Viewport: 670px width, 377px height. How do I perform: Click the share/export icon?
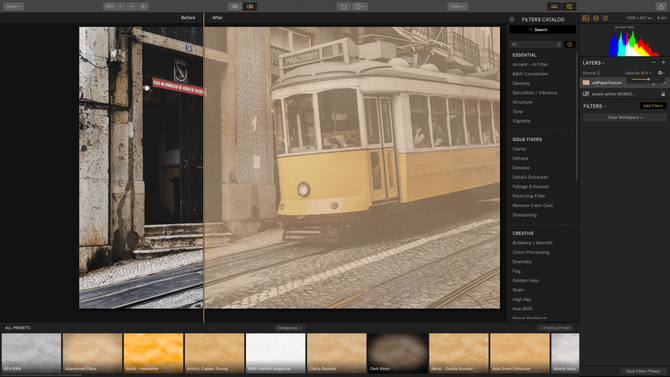(x=661, y=6)
